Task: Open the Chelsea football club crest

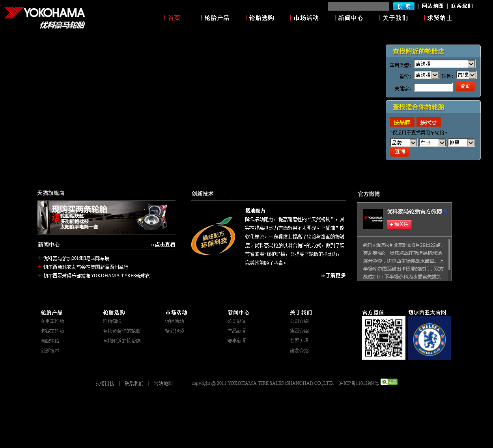Action: [430, 338]
